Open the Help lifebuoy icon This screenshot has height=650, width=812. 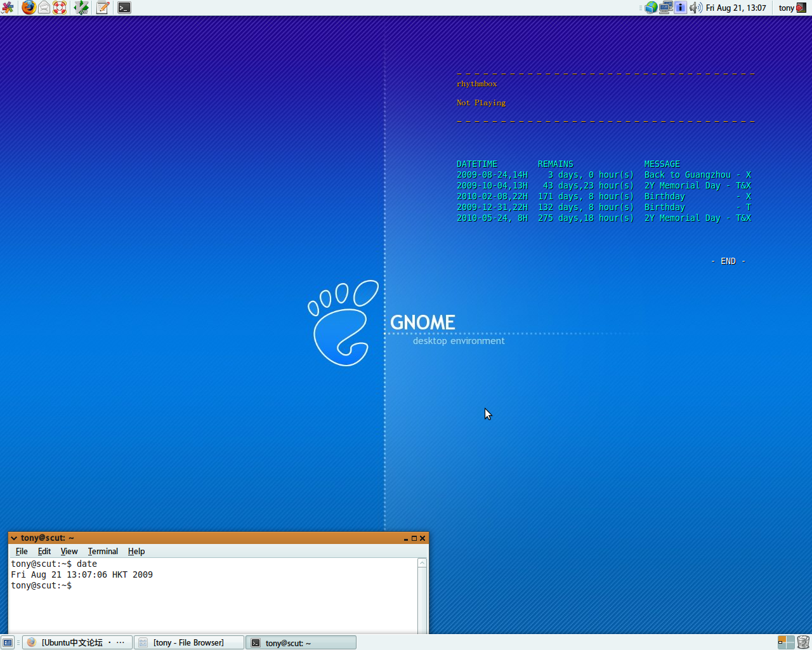pos(60,8)
